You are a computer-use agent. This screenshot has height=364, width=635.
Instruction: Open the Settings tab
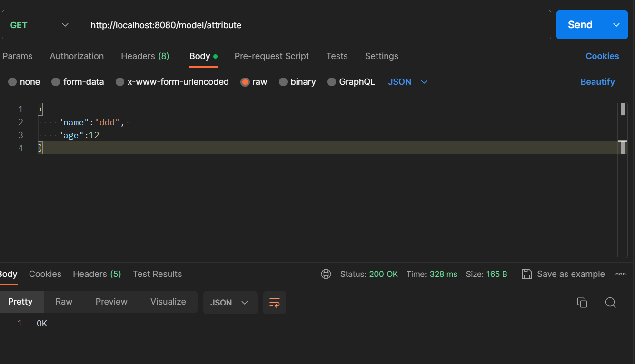(x=382, y=56)
